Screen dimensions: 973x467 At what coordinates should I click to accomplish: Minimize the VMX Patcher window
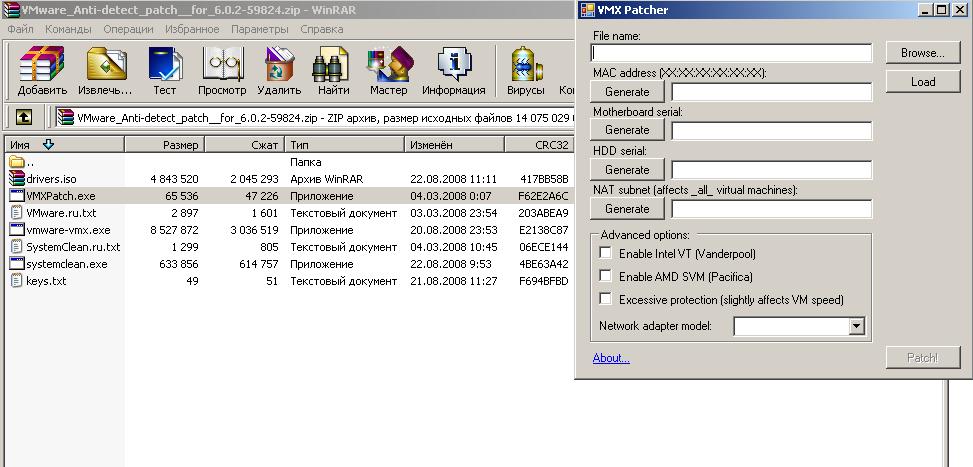click(x=926, y=10)
